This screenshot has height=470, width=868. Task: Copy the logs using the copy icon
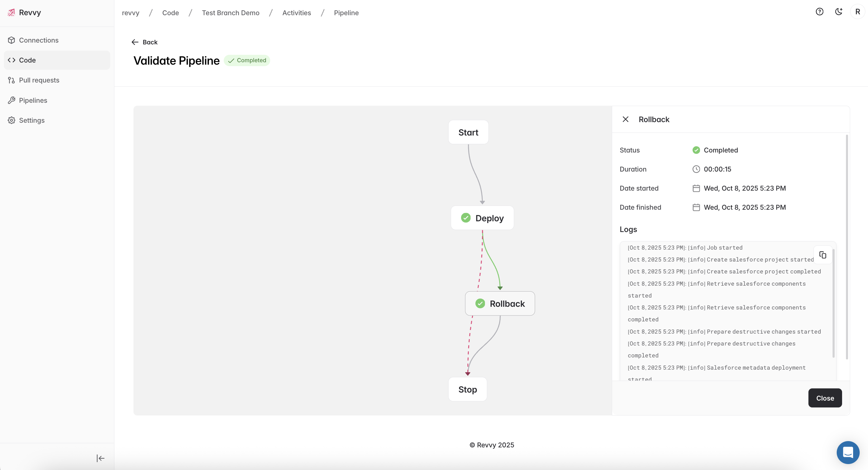coord(822,255)
